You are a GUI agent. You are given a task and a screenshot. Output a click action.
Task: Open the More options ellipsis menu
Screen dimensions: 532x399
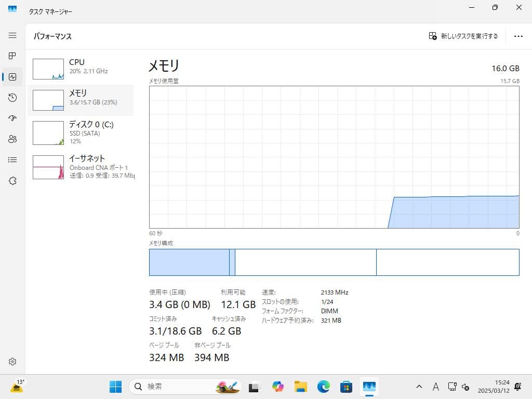tap(518, 36)
